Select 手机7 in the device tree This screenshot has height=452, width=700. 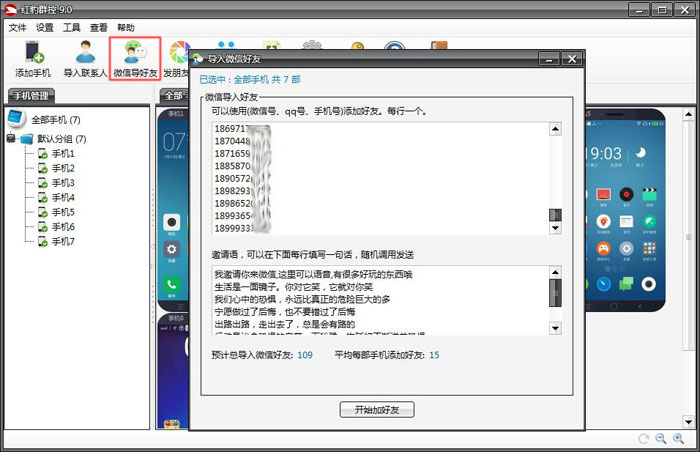[63, 242]
